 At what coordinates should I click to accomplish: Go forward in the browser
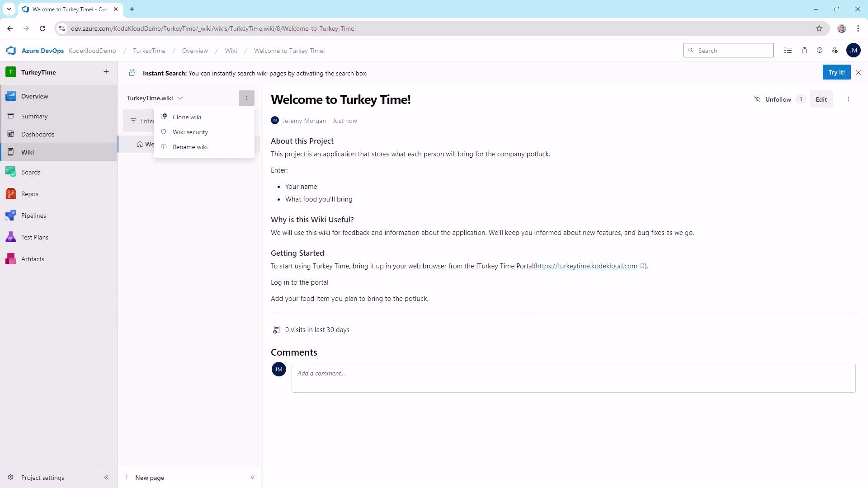26,28
